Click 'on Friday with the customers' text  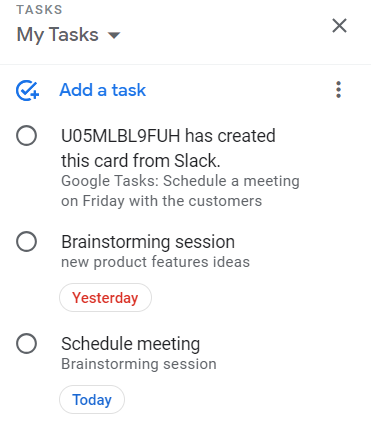point(162,201)
